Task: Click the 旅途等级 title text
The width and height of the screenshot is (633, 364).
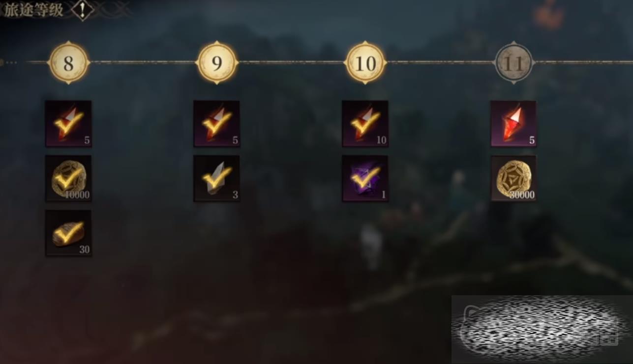Action: tap(34, 10)
